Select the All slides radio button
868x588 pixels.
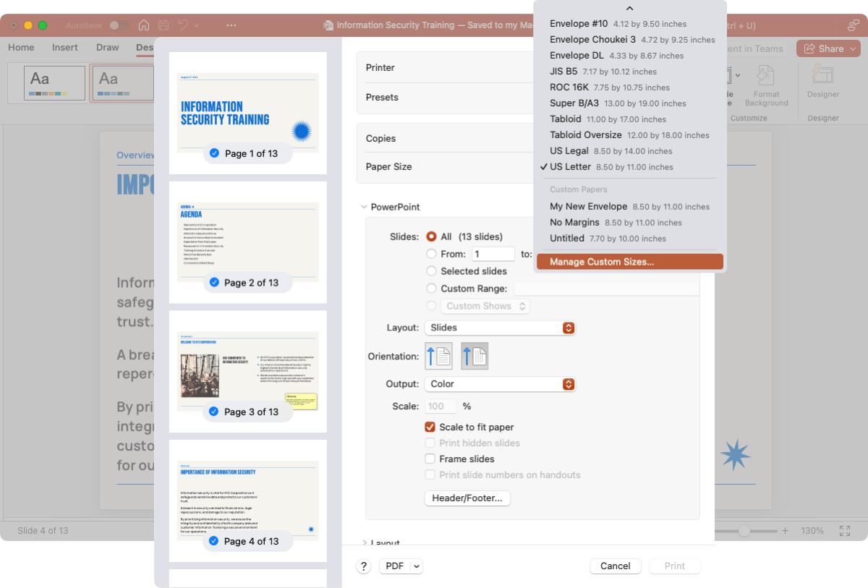click(x=432, y=237)
